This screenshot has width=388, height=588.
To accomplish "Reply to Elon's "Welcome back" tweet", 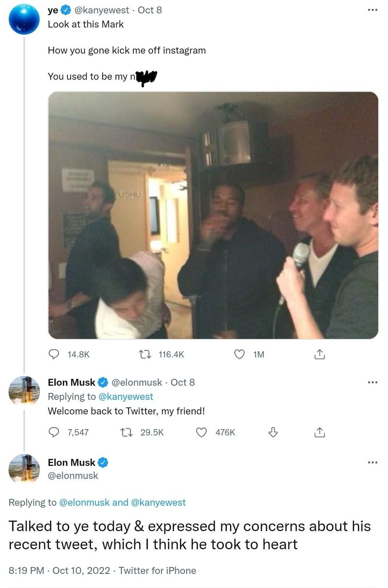I will click(x=54, y=432).
